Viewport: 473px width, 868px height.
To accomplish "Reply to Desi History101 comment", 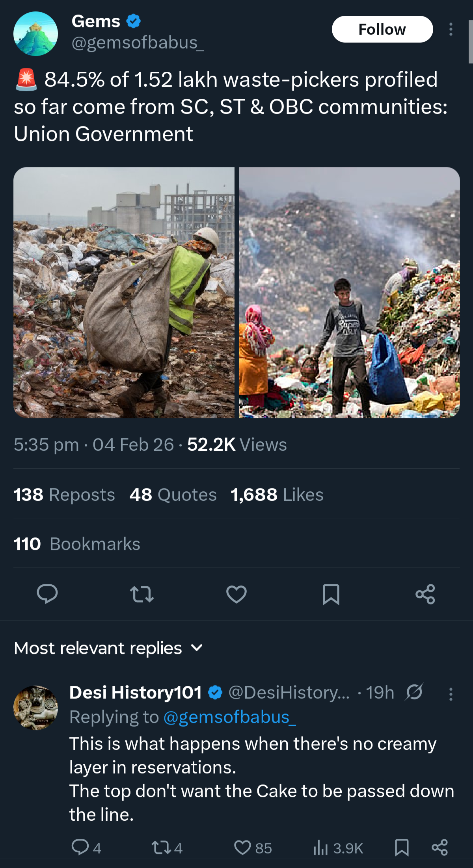I will (x=80, y=847).
